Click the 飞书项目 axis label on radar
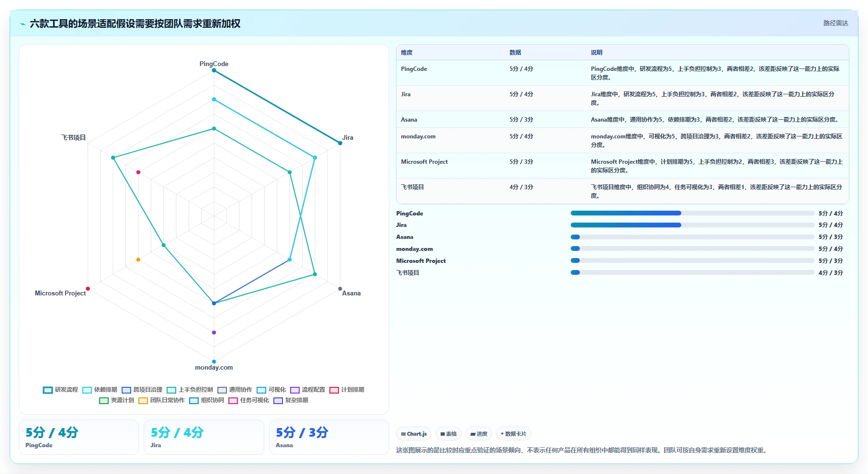This screenshot has height=474, width=868. [73, 137]
